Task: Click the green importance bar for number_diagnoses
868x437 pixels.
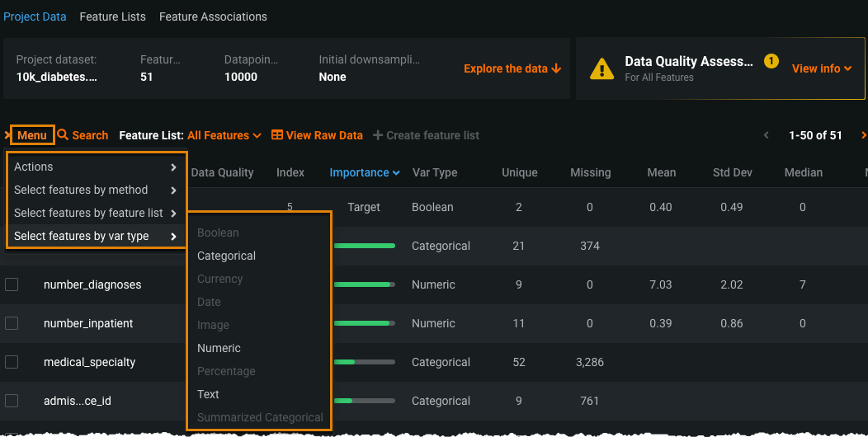Action: 363,284
